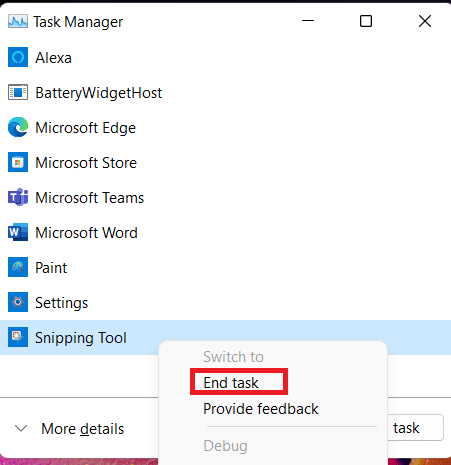
Task: Click Debug in the context menu
Action: pos(226,446)
